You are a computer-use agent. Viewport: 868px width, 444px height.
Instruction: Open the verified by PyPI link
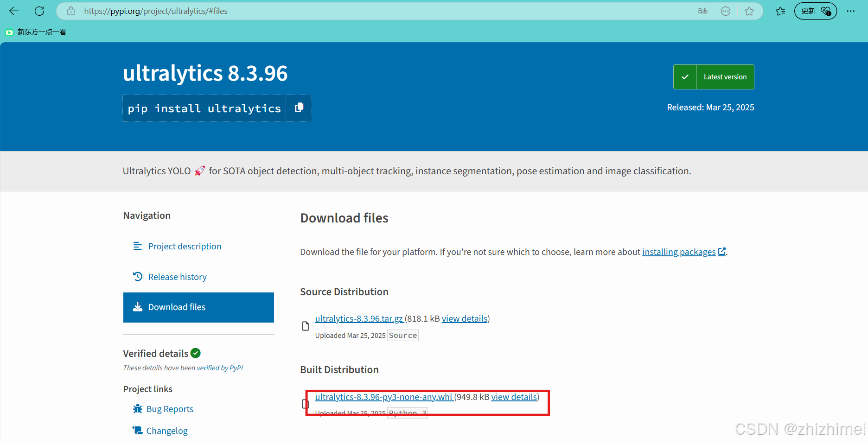point(220,368)
